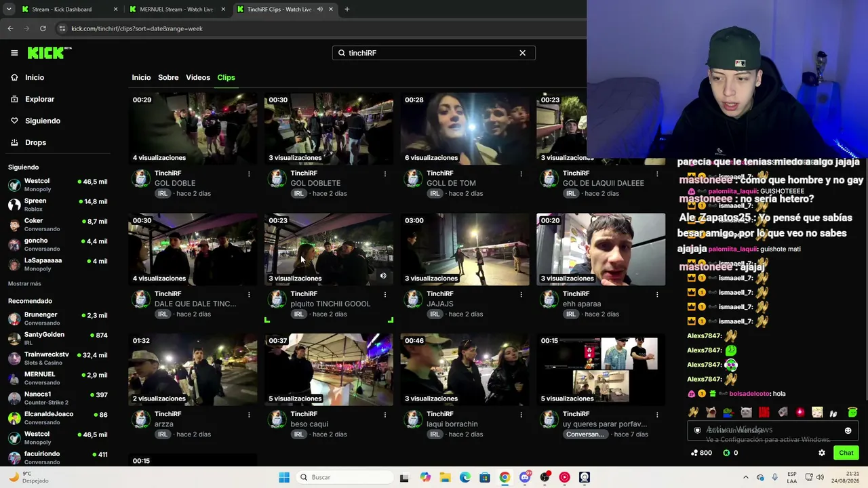The image size is (868, 488).
Task: Reload the page in the browser
Action: pyautogui.click(x=43, y=28)
